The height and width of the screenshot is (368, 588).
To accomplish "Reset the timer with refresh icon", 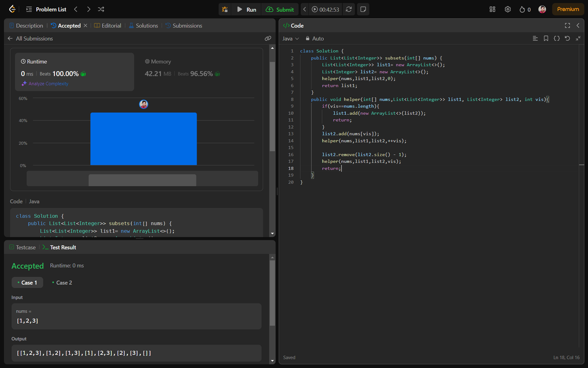I will tap(349, 9).
